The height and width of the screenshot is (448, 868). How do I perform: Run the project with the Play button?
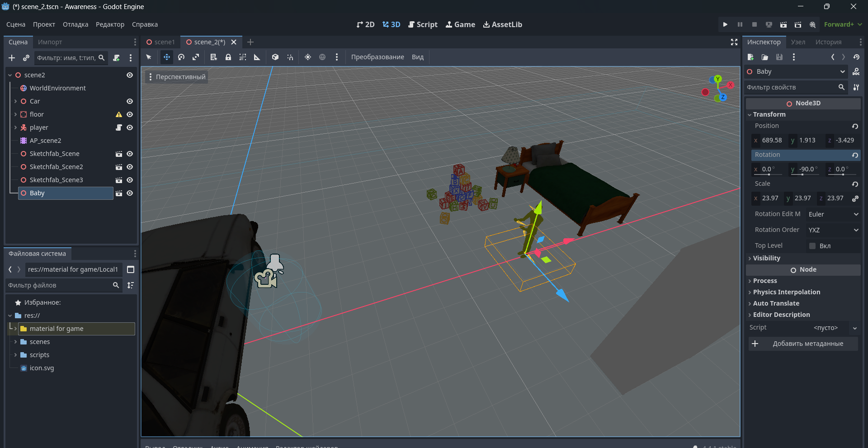click(x=725, y=24)
